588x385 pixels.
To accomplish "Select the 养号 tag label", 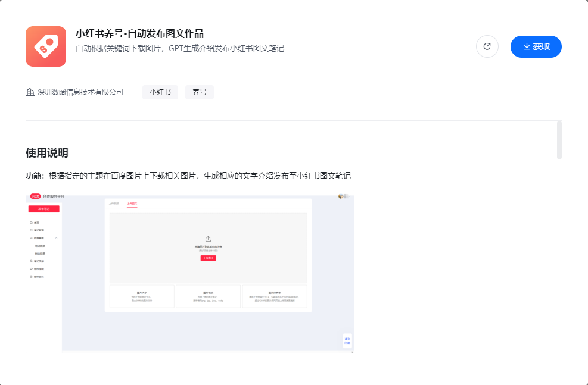I will [199, 92].
